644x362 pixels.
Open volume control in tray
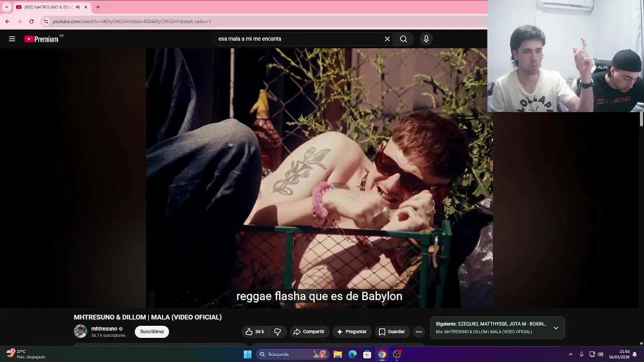coord(600,354)
